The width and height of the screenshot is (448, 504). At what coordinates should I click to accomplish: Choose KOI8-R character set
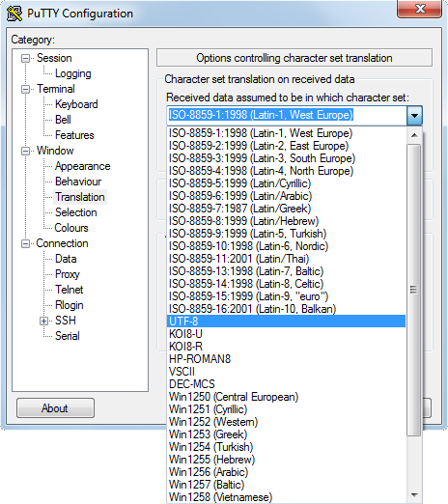pos(286,347)
